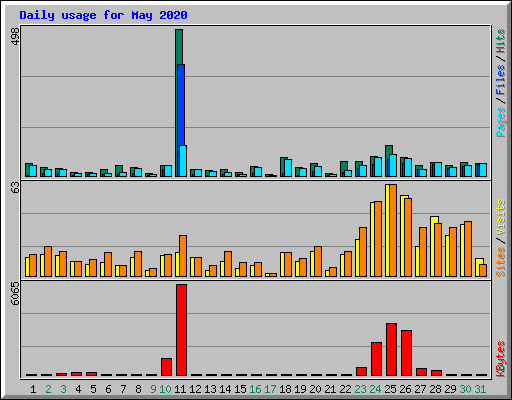The image size is (512, 400).
Task: Click day label 25 on the axis
Action: tap(390, 389)
